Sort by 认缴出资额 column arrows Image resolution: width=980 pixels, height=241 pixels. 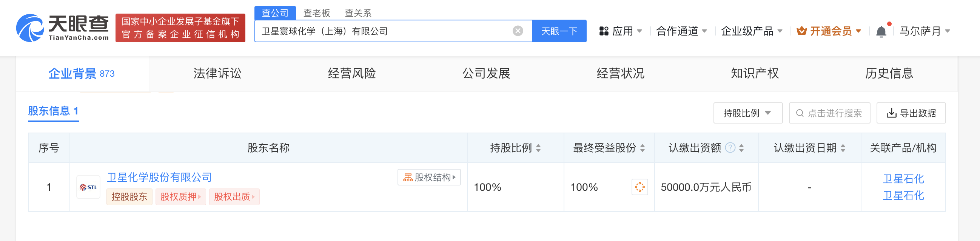pyautogui.click(x=741, y=148)
